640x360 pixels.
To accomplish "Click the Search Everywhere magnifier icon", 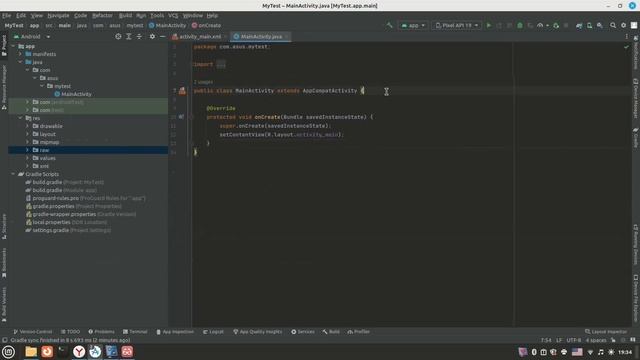I will coord(613,25).
